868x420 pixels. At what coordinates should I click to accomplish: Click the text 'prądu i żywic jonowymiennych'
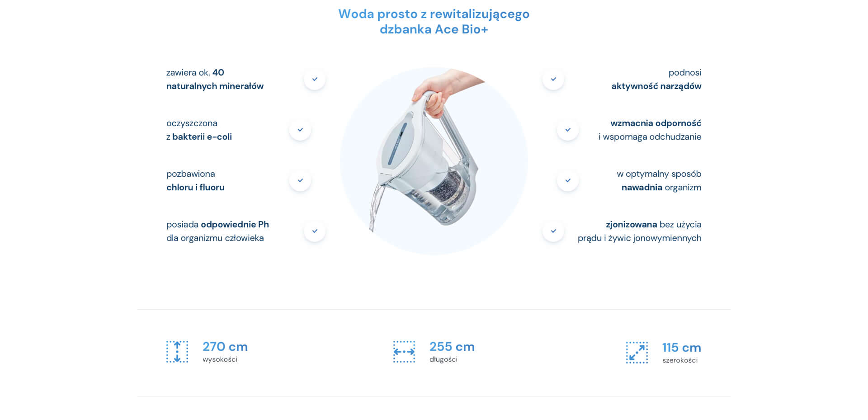(x=639, y=238)
